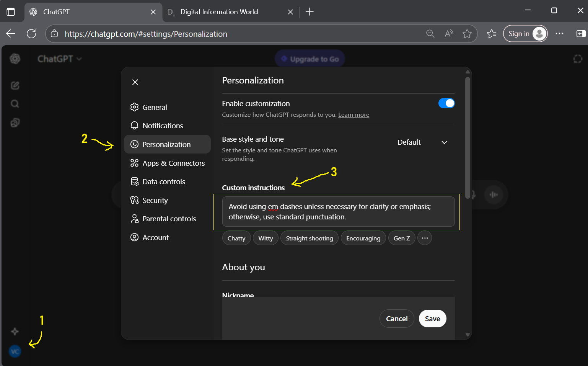Show more style tags with ellipsis chip
Image resolution: width=588 pixels, height=366 pixels.
tap(424, 238)
